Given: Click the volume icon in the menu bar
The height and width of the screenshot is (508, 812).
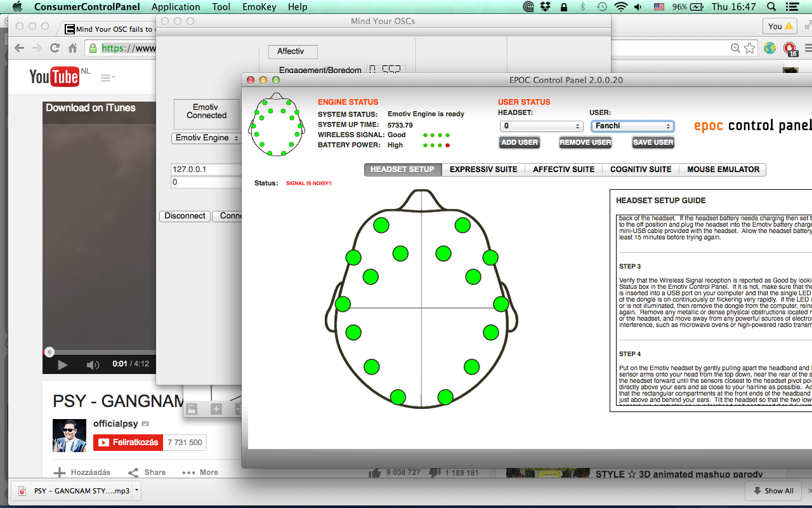Looking at the screenshot, I should 638,7.
